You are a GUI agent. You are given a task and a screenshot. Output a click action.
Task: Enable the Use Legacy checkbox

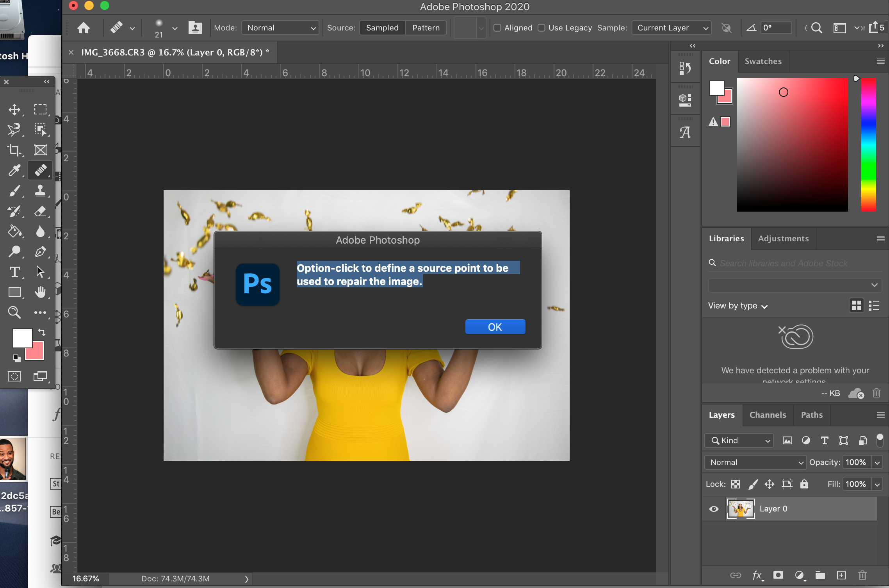542,28
